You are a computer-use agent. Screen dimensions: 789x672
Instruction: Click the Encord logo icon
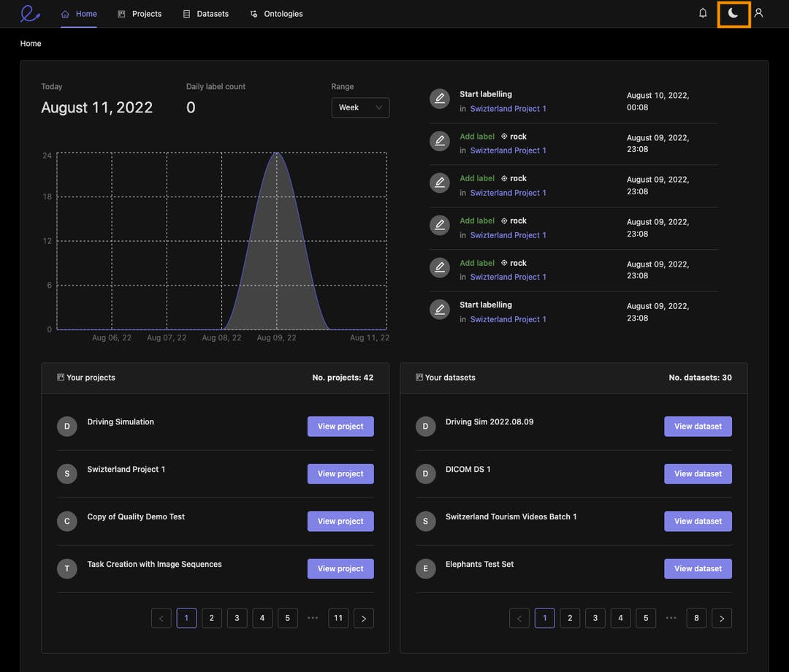point(30,14)
